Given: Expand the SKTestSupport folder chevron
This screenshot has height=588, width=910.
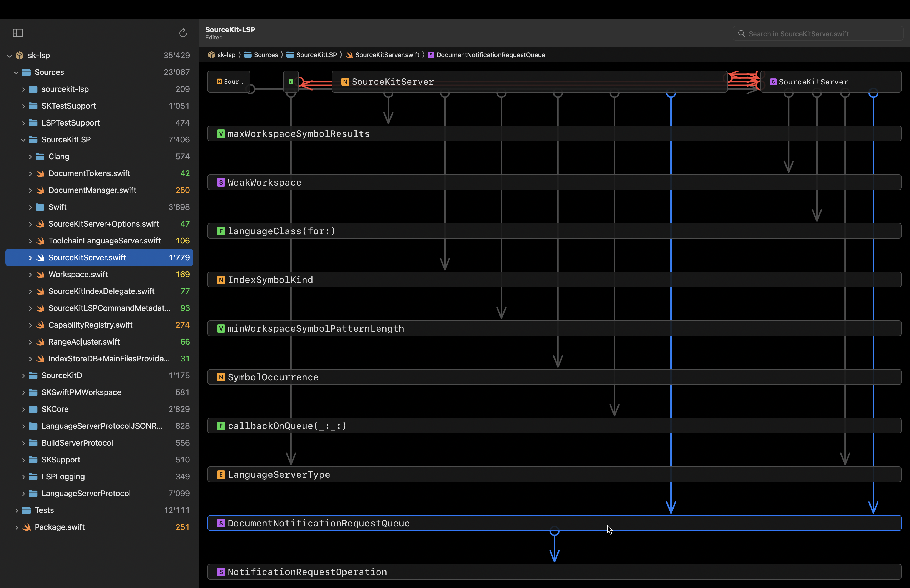Looking at the screenshot, I should click(x=23, y=106).
